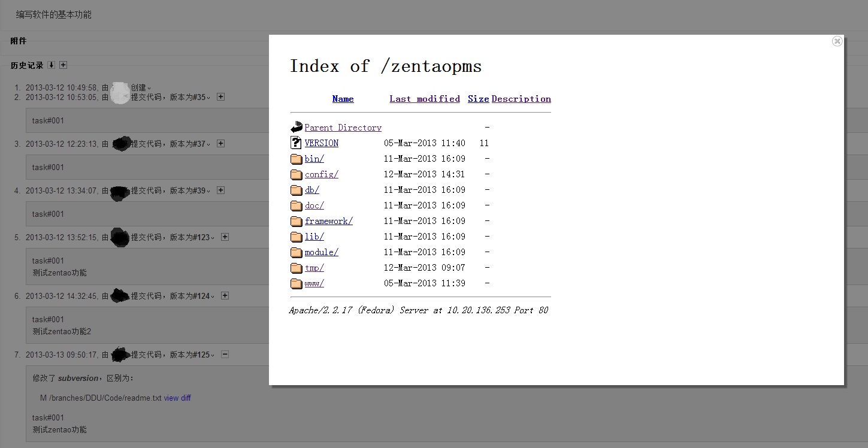
Task: Expand all history records beside 历史记录
Action: 63,65
